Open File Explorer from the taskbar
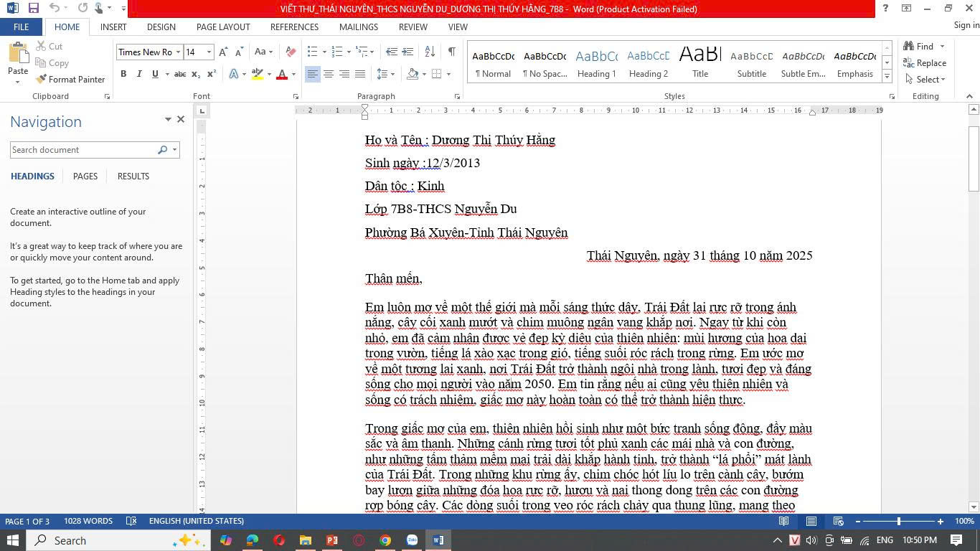Image resolution: width=980 pixels, height=551 pixels. coord(306,540)
